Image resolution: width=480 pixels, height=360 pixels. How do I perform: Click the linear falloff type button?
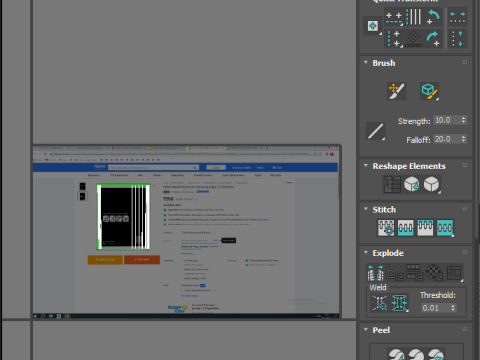(375, 131)
